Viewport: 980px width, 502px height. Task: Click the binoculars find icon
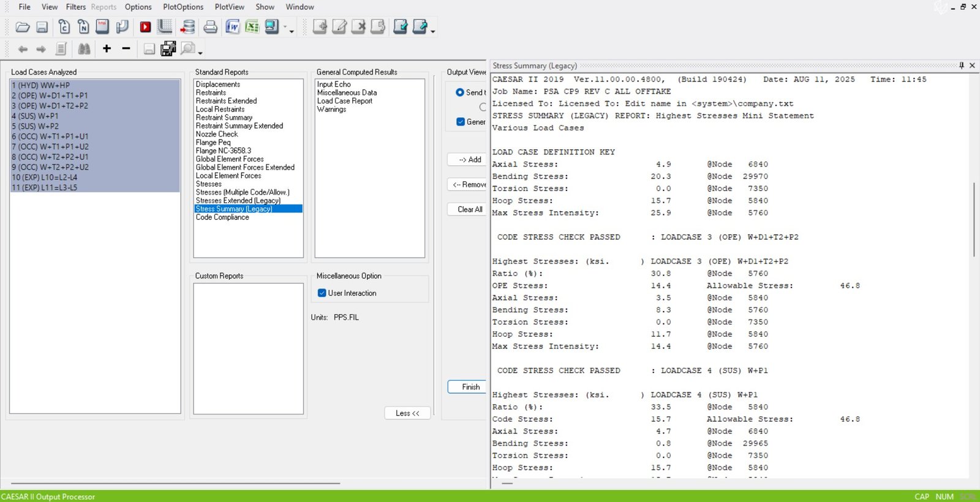click(84, 49)
